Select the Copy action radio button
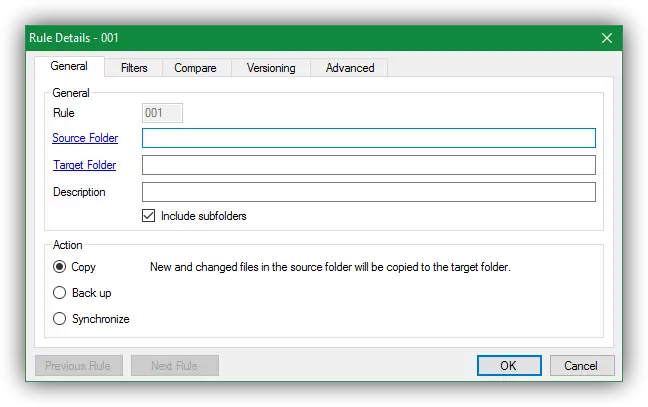The height and width of the screenshot is (407, 648). point(60,267)
